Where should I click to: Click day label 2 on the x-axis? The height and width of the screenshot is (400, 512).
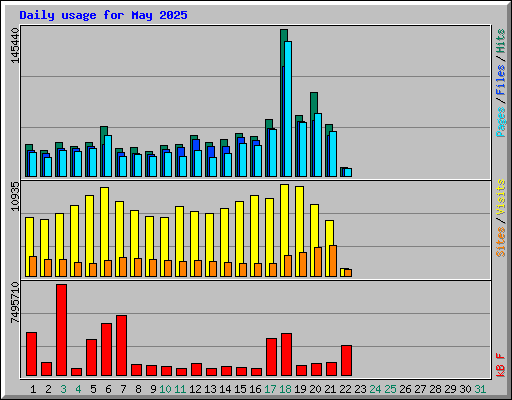[48, 389]
